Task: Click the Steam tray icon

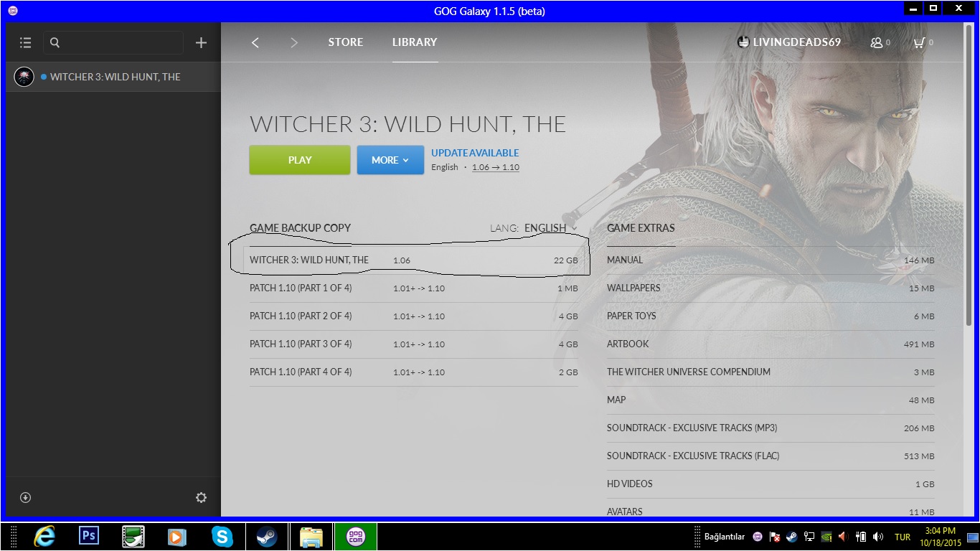Action: tap(791, 537)
